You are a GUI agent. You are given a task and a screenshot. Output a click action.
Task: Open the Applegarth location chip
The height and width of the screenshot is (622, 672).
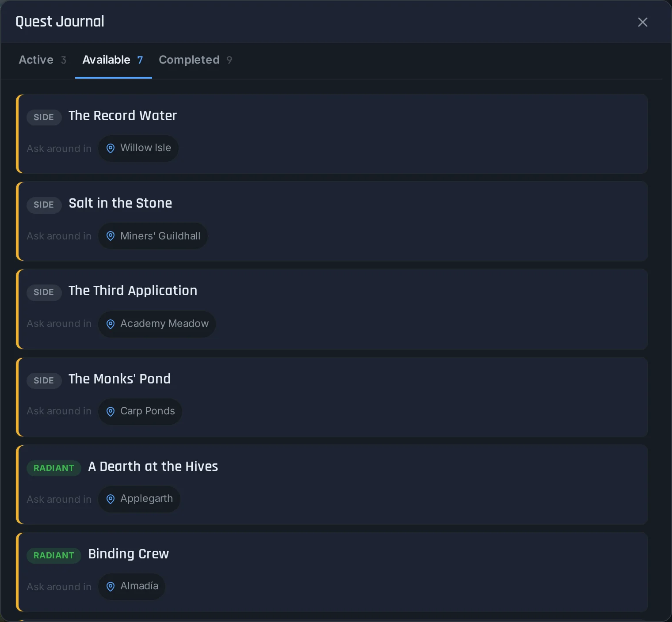[x=139, y=499]
